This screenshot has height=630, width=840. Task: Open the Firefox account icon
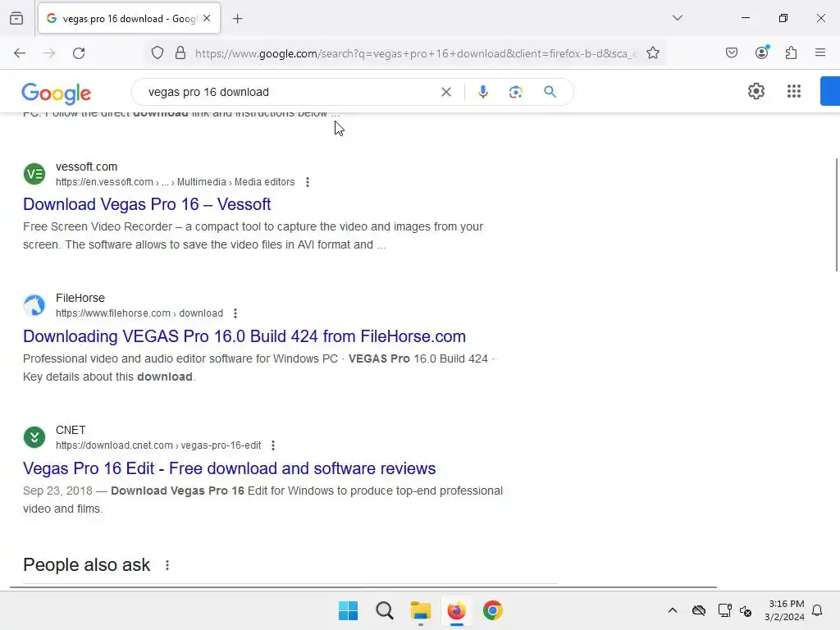point(762,52)
